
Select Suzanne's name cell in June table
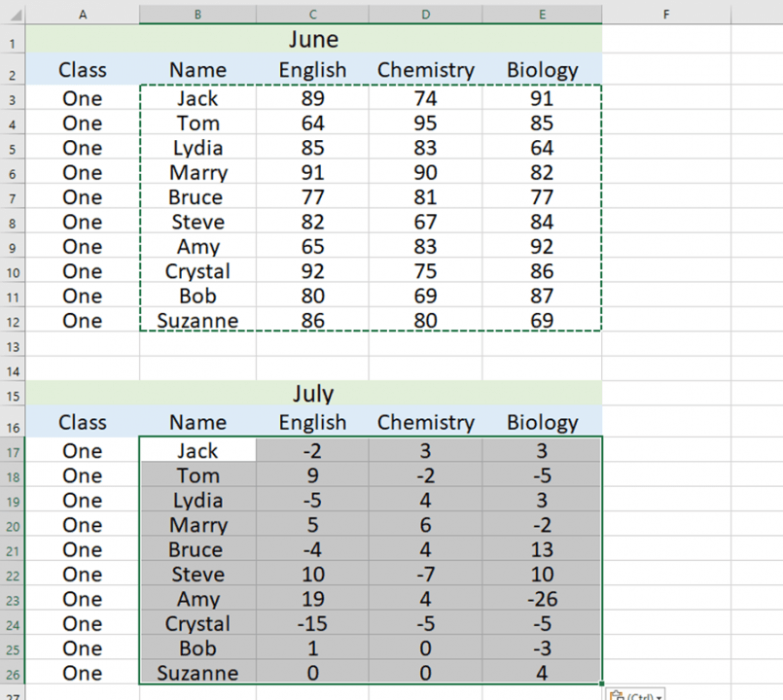tap(197, 320)
